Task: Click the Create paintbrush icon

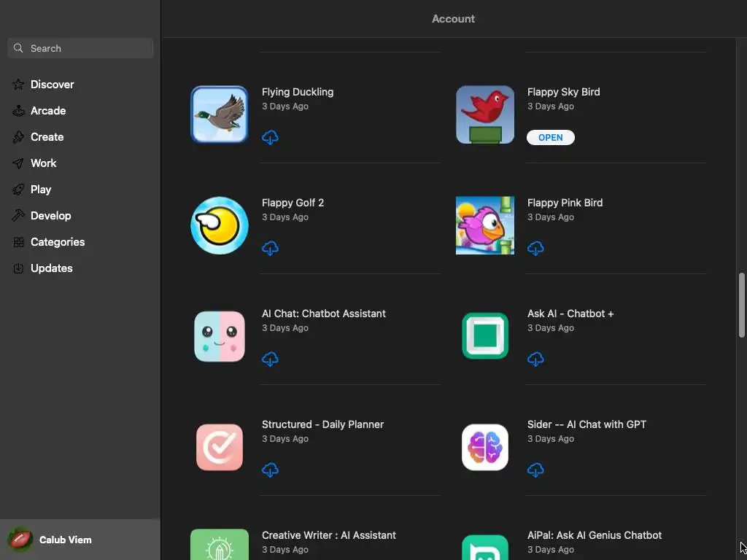Action: [x=18, y=136]
